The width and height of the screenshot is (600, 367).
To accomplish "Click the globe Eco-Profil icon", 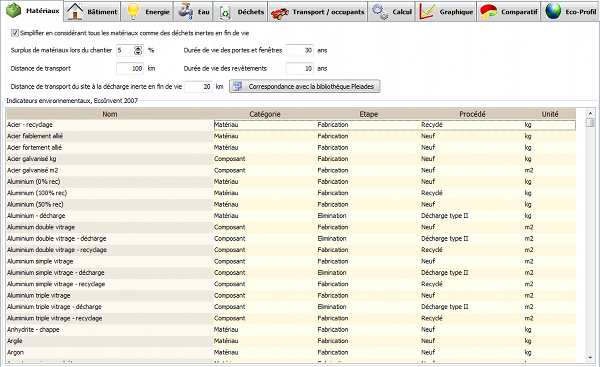I will [x=553, y=11].
